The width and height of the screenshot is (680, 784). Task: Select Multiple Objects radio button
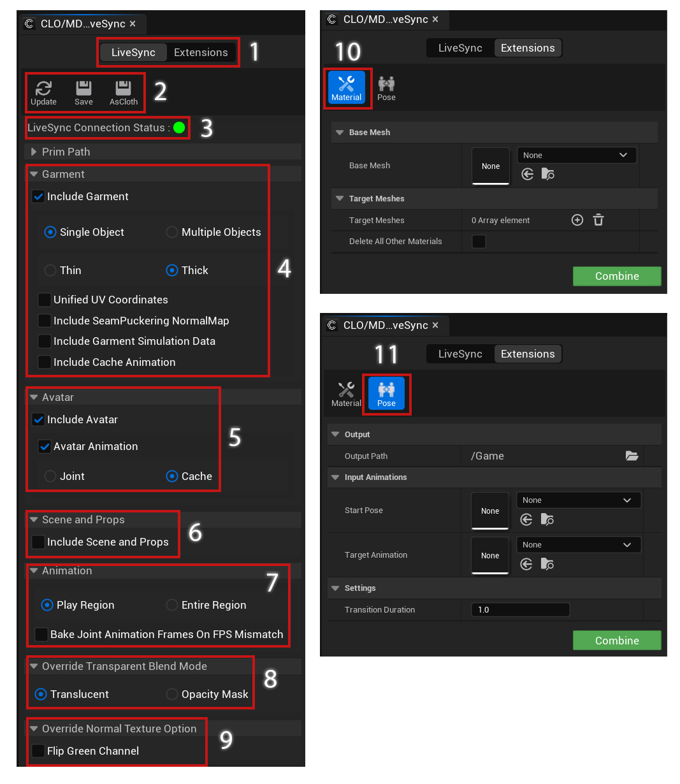click(x=172, y=232)
